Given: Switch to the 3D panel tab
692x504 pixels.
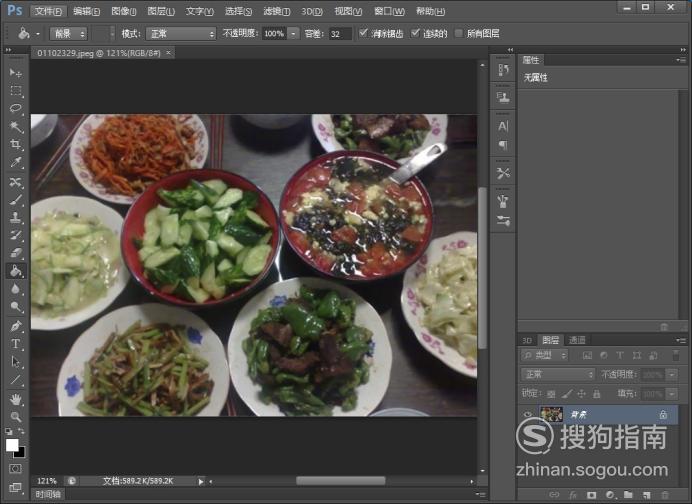Looking at the screenshot, I should click(x=527, y=340).
